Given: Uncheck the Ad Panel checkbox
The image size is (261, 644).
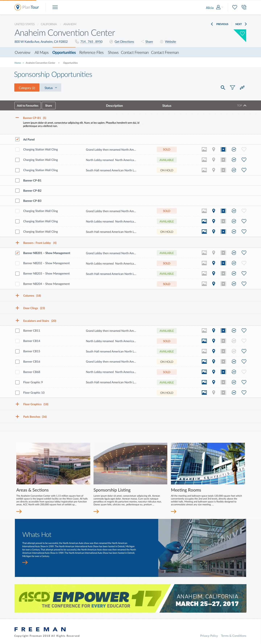Looking at the screenshot, I should [17, 139].
